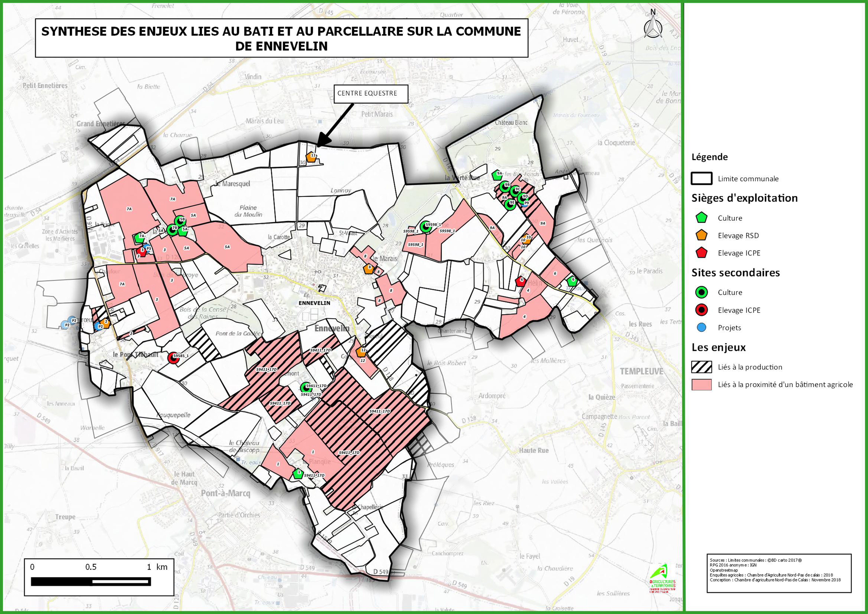The height and width of the screenshot is (614, 868).
Task: Click the red pentagon marker numbered 4
Action: pyautogui.click(x=521, y=282)
